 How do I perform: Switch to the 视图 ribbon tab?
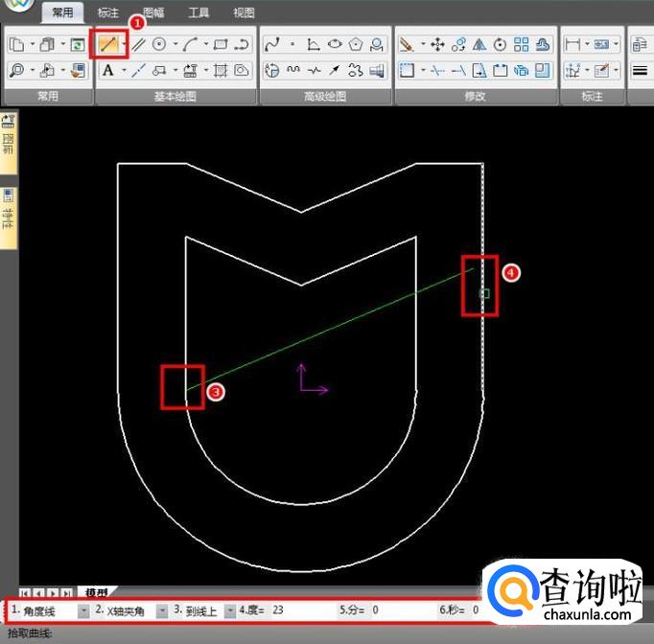244,13
